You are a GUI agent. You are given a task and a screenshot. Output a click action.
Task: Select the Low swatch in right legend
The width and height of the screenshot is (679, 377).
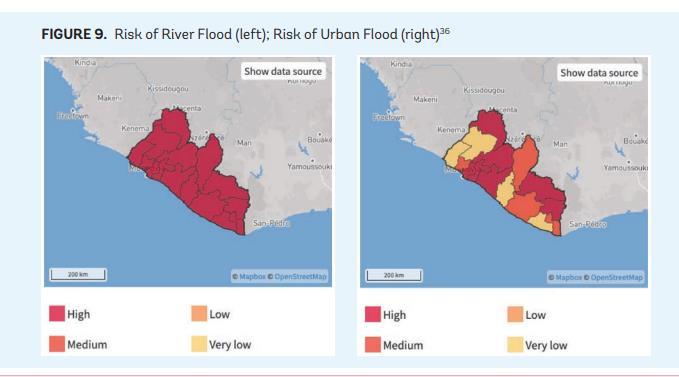pos(515,314)
